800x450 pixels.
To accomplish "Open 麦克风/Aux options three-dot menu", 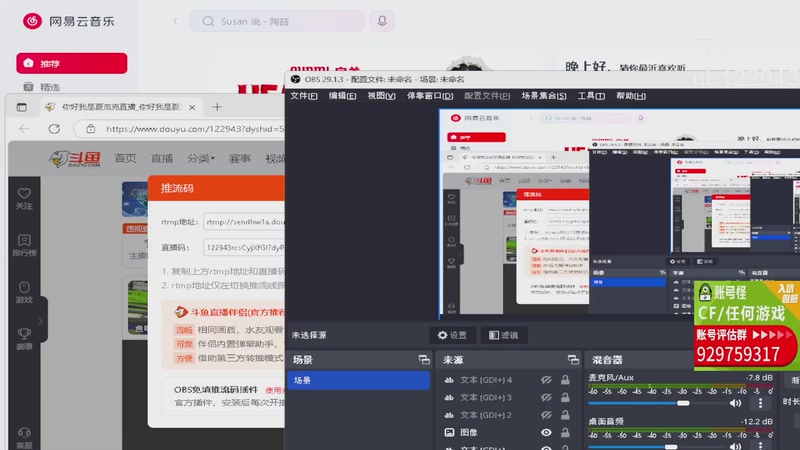I will [x=760, y=403].
